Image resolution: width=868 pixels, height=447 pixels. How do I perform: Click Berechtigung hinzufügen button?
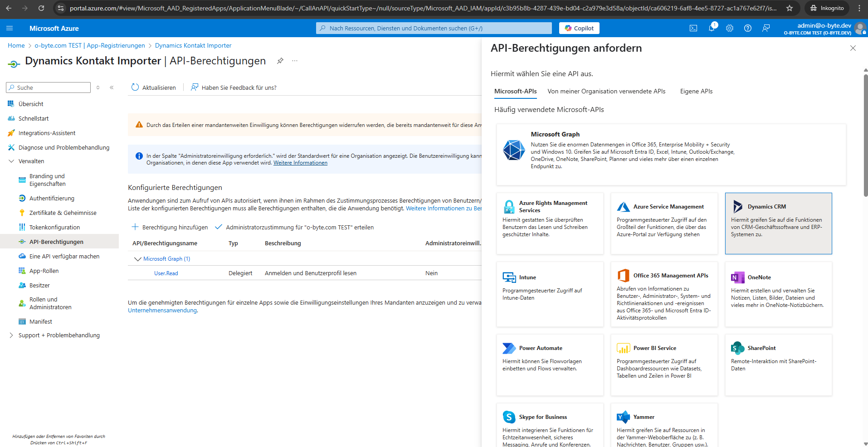click(x=170, y=227)
